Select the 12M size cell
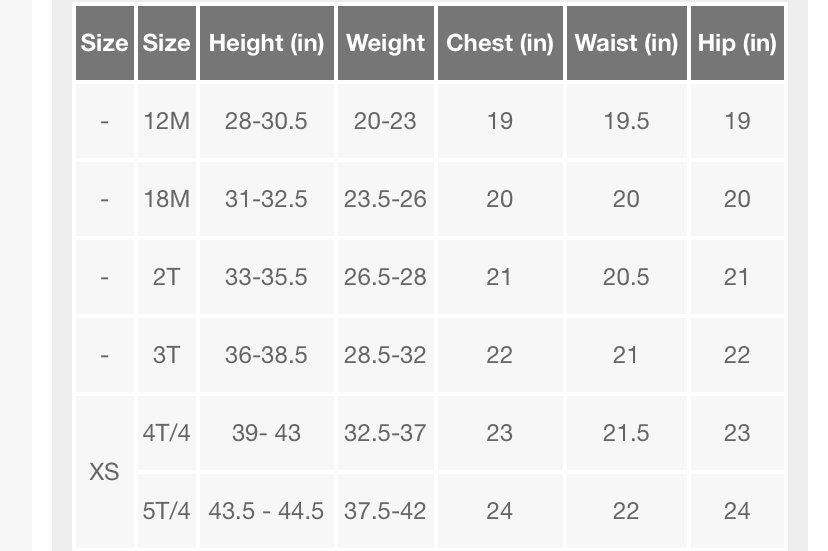 166,121
